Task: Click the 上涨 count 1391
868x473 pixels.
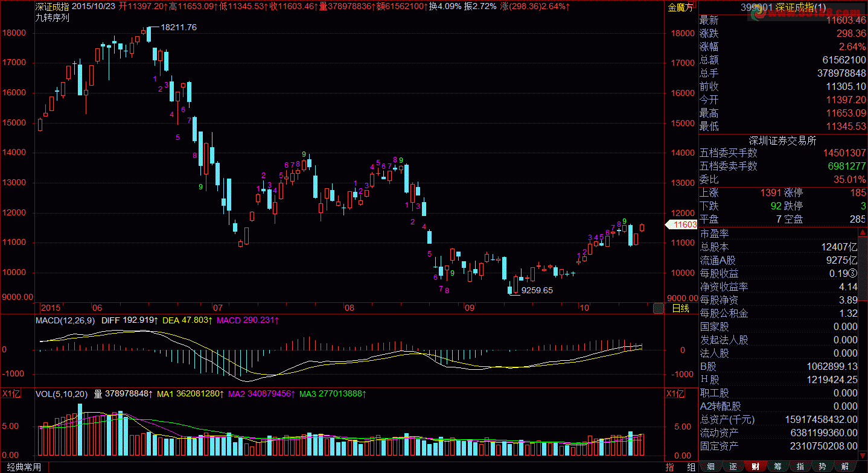Action: (x=770, y=193)
